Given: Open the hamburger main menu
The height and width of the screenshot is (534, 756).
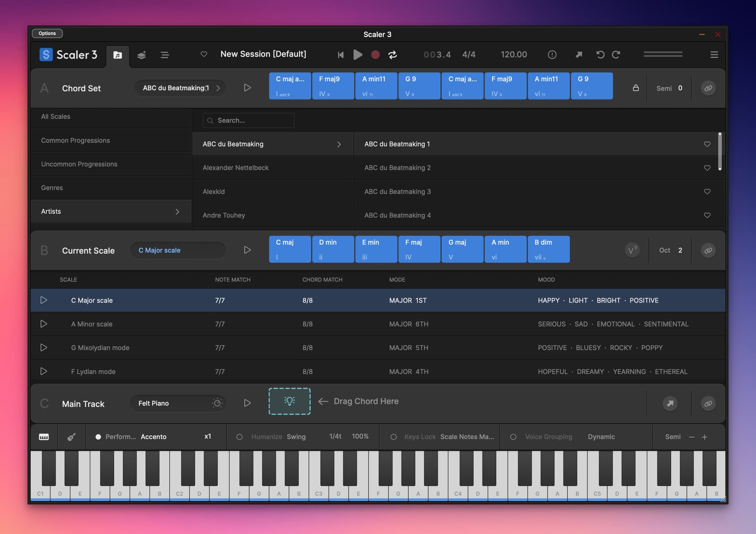Looking at the screenshot, I should coord(714,55).
